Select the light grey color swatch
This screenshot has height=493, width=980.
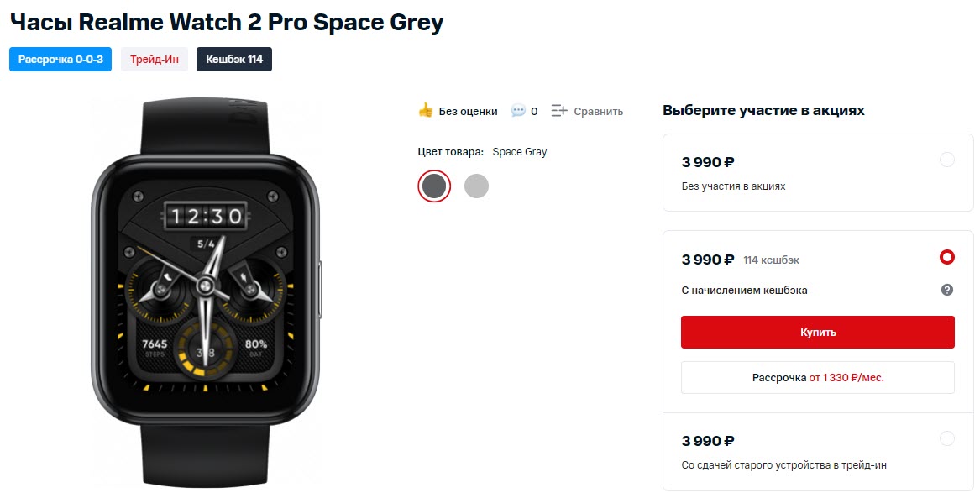[x=476, y=185]
